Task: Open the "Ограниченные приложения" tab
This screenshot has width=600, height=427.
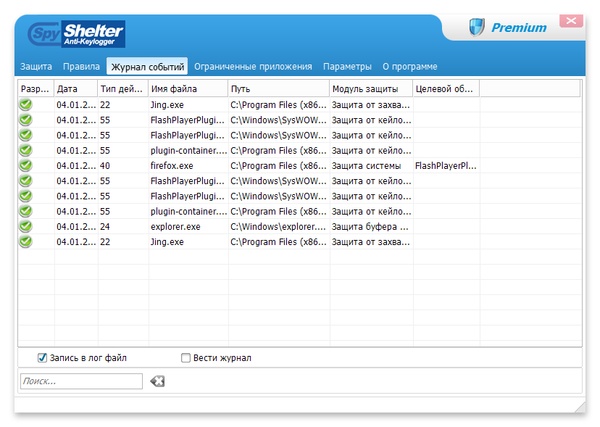Action: [x=254, y=67]
